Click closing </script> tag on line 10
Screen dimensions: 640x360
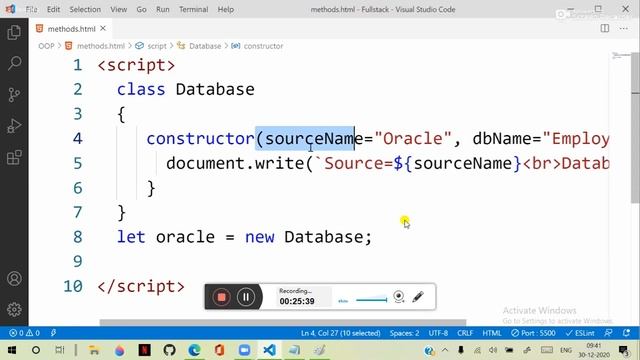pyautogui.click(x=141, y=286)
